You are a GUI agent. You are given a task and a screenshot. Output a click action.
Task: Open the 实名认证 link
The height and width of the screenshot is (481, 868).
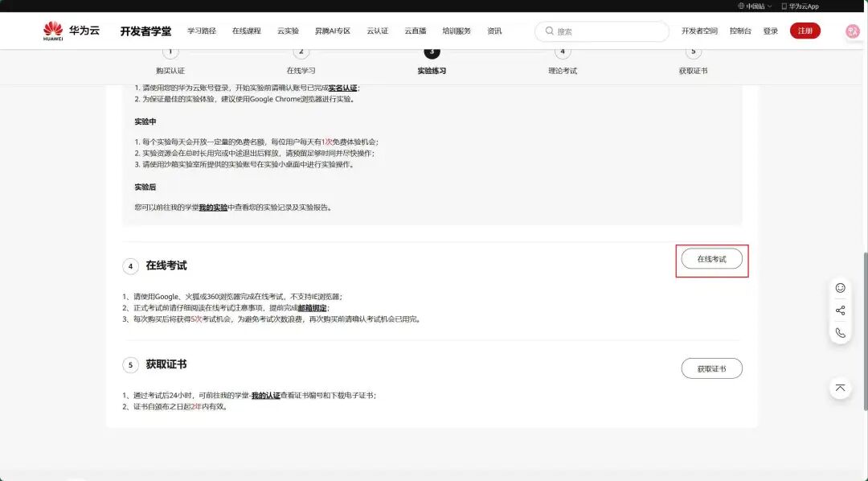[343, 88]
